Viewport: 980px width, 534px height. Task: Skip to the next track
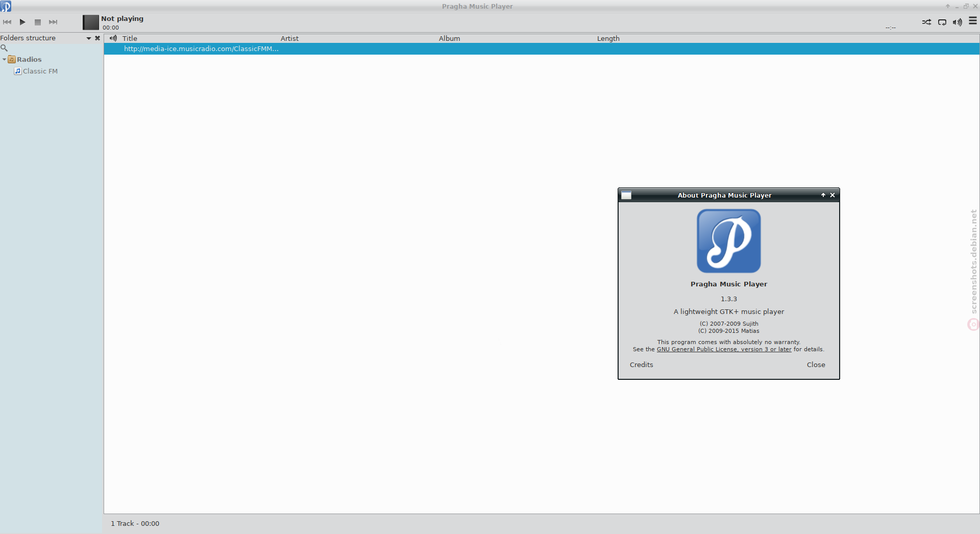53,22
